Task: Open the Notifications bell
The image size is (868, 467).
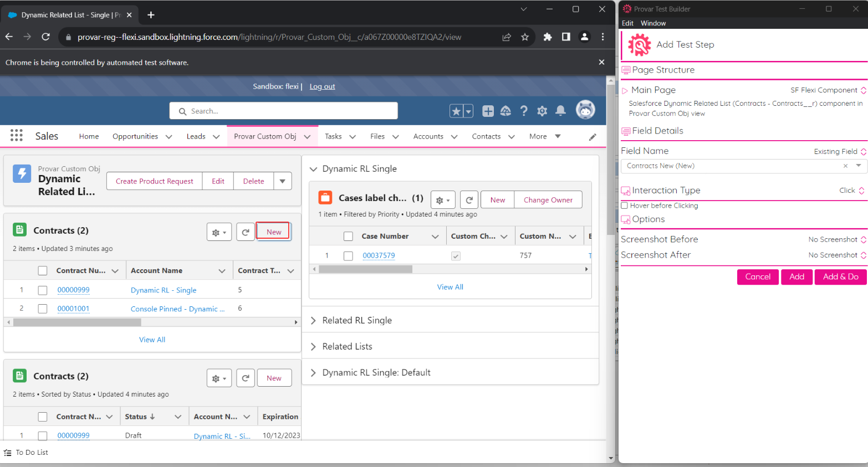Action: [x=560, y=111]
